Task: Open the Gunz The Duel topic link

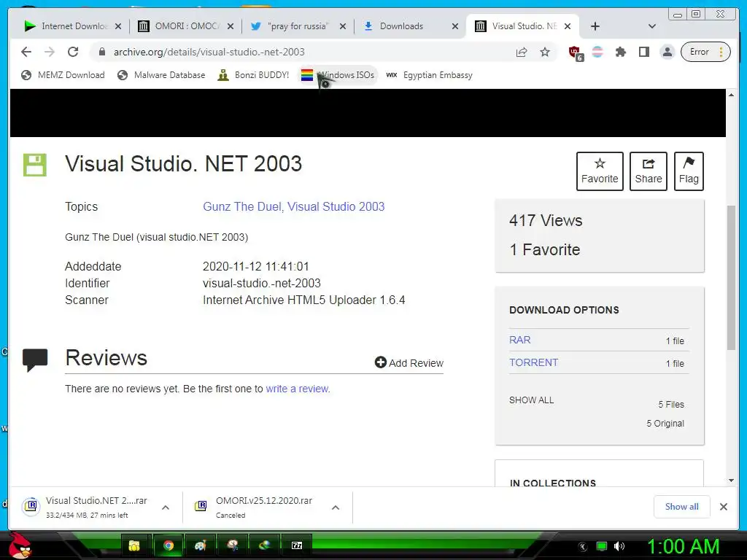Action: point(243,206)
